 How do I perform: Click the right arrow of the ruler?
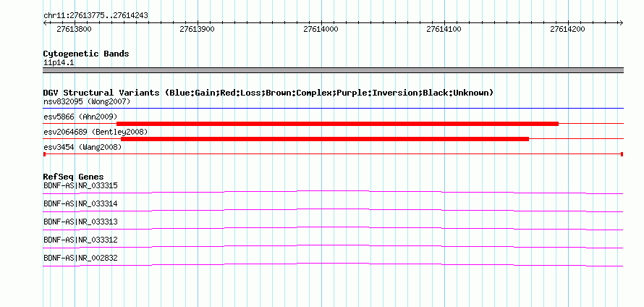(x=622, y=23)
